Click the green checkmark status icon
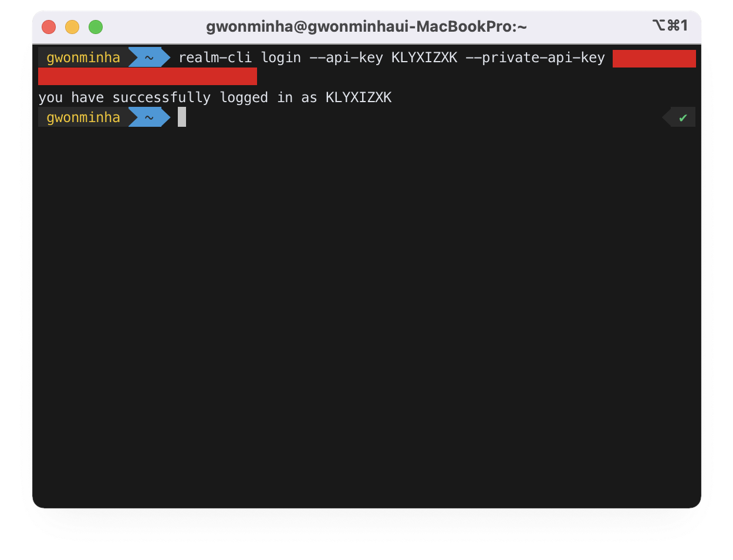Image resolution: width=733 pixels, height=560 pixels. [x=683, y=117]
